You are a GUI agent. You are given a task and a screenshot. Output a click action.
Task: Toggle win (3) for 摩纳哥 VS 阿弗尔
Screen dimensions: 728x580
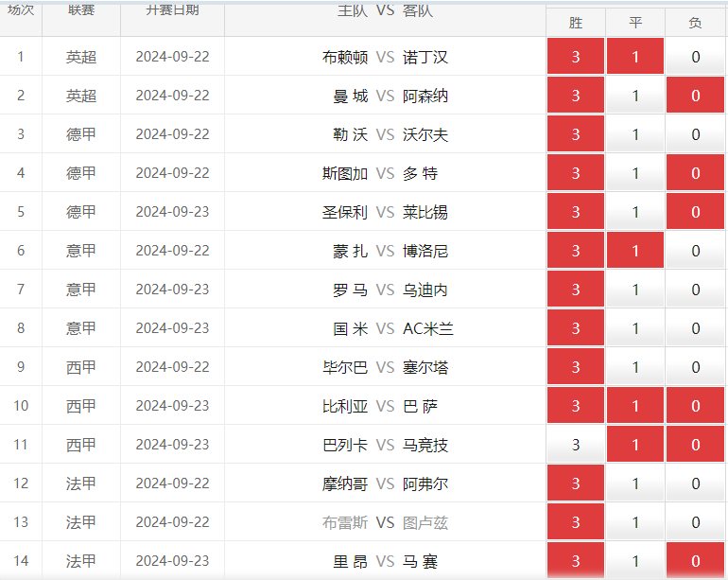[576, 483]
